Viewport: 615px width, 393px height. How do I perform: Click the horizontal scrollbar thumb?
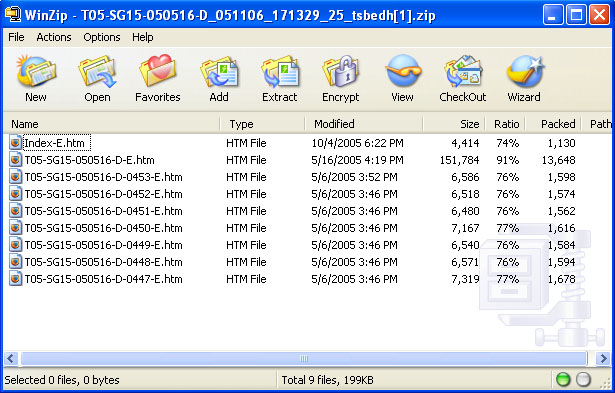click(x=304, y=358)
